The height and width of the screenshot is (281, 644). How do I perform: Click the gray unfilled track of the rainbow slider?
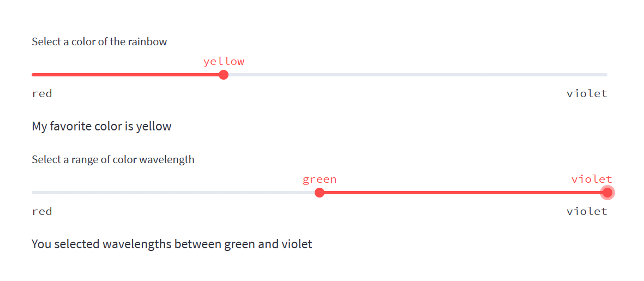pyautogui.click(x=414, y=75)
